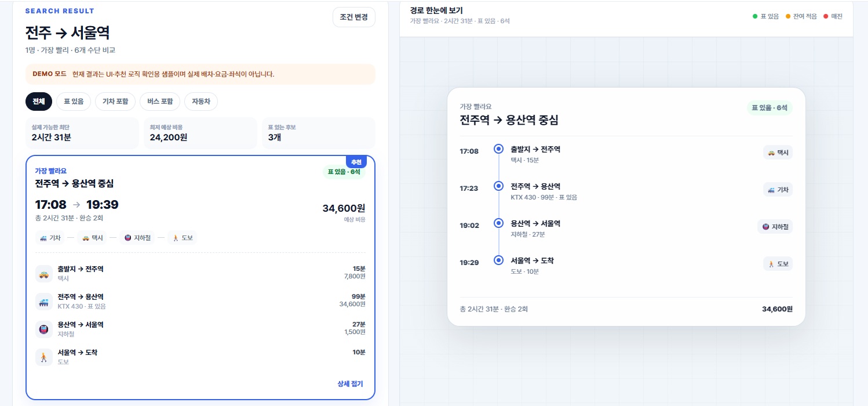Click the green 표 있음 legend dot
Viewport: 868px width, 406px height.
[755, 16]
